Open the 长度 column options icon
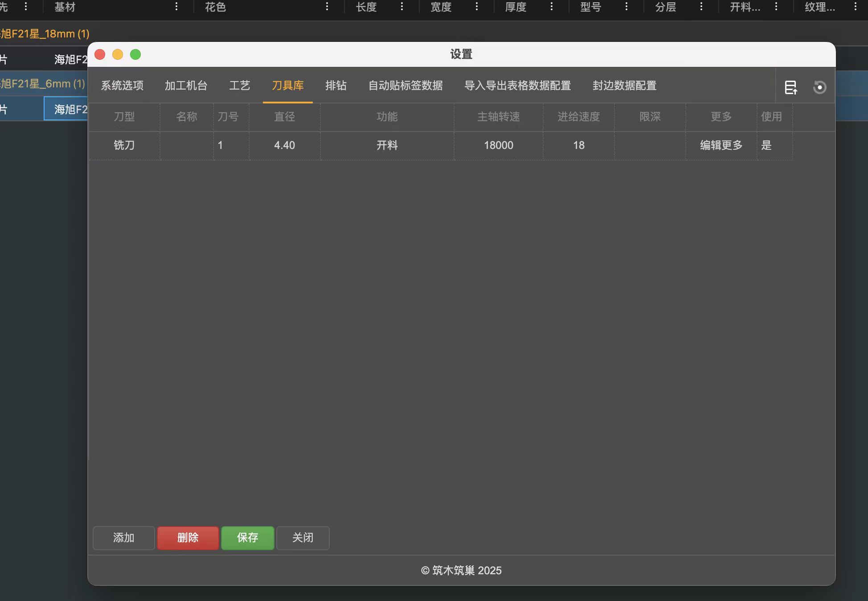 [x=402, y=7]
